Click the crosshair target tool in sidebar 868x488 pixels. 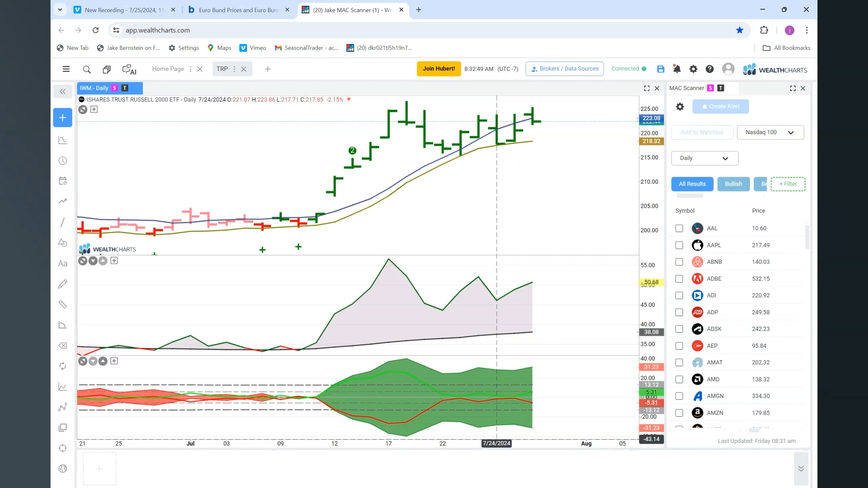click(x=63, y=448)
